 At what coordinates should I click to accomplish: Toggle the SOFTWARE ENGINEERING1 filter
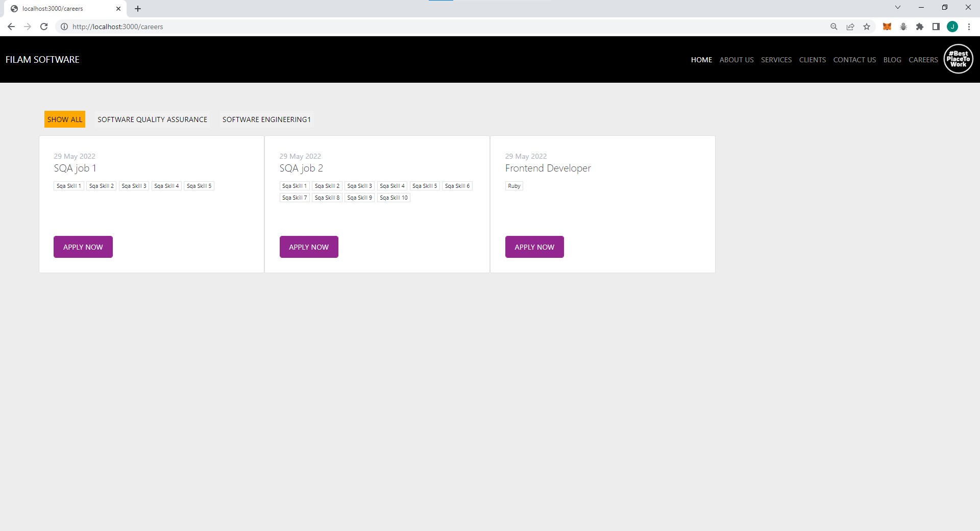point(266,119)
